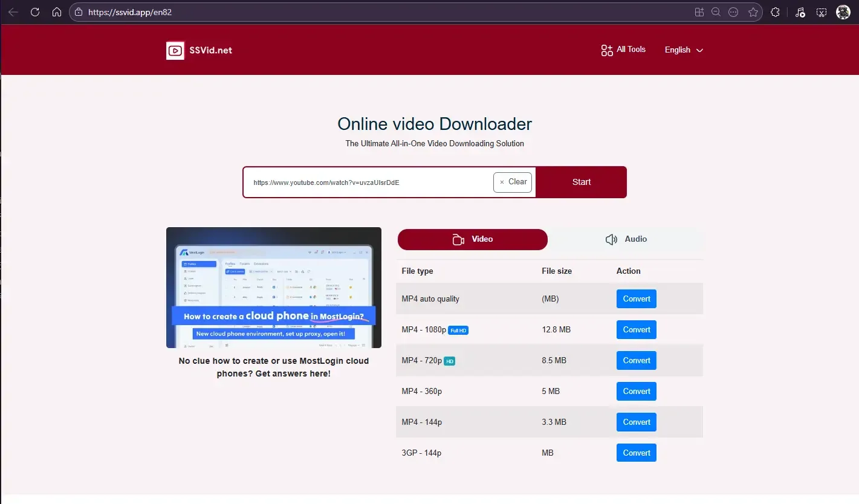Image resolution: width=859 pixels, height=504 pixels.
Task: Clear the video URL with the Clear button
Action: point(513,182)
